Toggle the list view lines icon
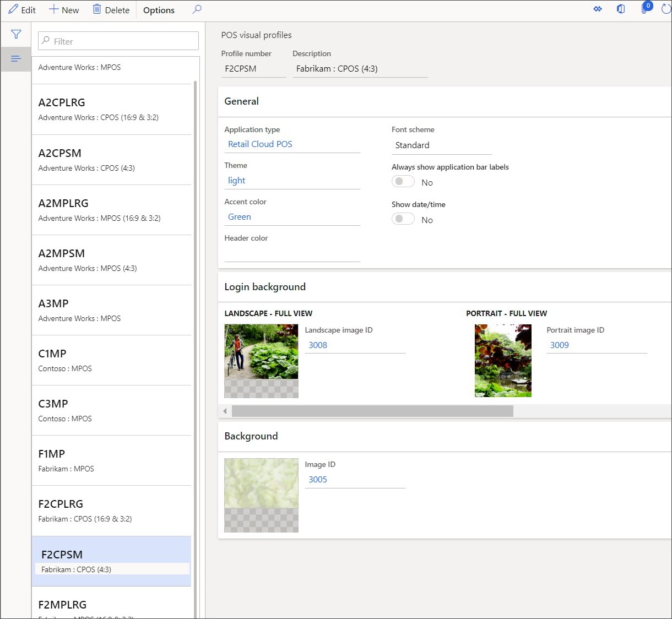Screen dimensions: 672x619 [x=16, y=58]
